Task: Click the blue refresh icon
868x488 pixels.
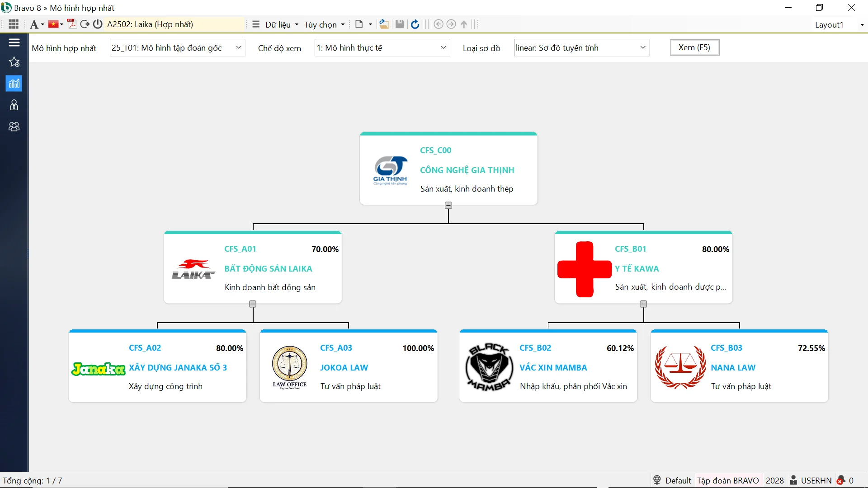Action: click(415, 24)
